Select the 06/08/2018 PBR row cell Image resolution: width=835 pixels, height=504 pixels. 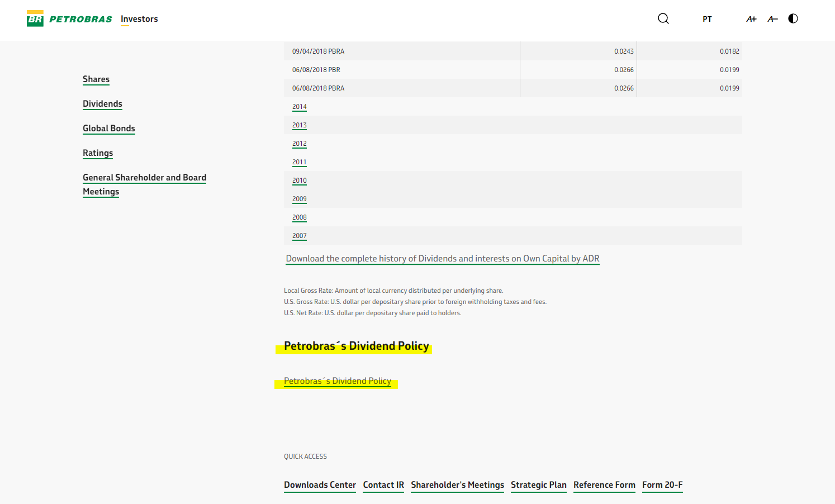pos(402,70)
